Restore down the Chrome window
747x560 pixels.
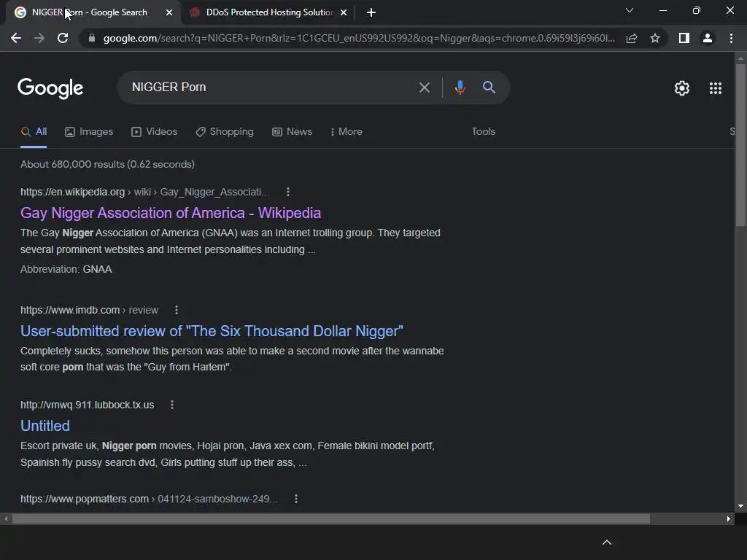(696, 10)
